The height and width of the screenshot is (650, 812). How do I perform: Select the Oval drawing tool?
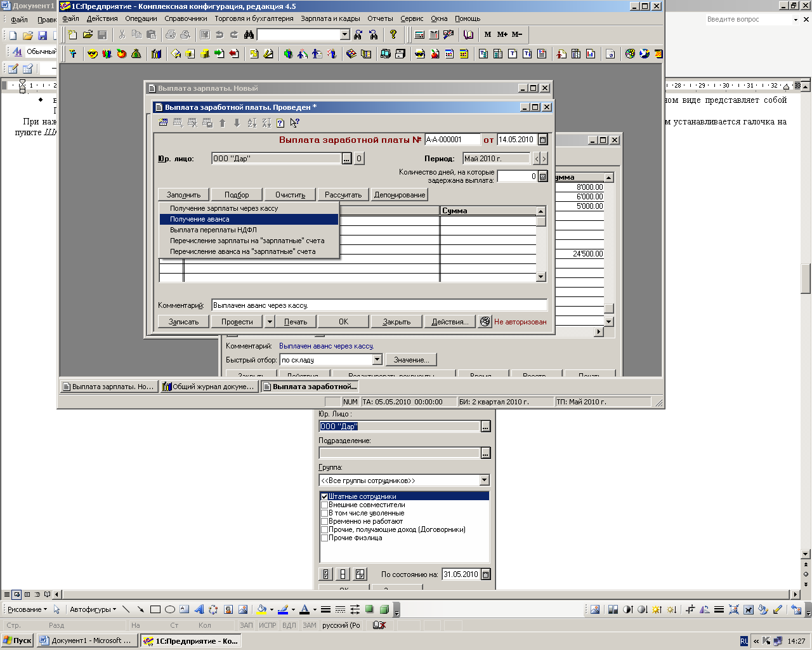tap(169, 609)
